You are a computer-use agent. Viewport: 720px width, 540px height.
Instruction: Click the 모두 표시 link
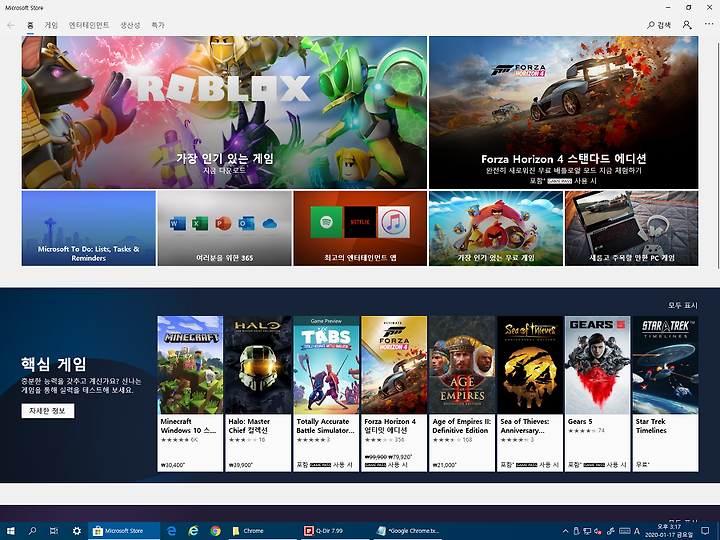[683, 305]
